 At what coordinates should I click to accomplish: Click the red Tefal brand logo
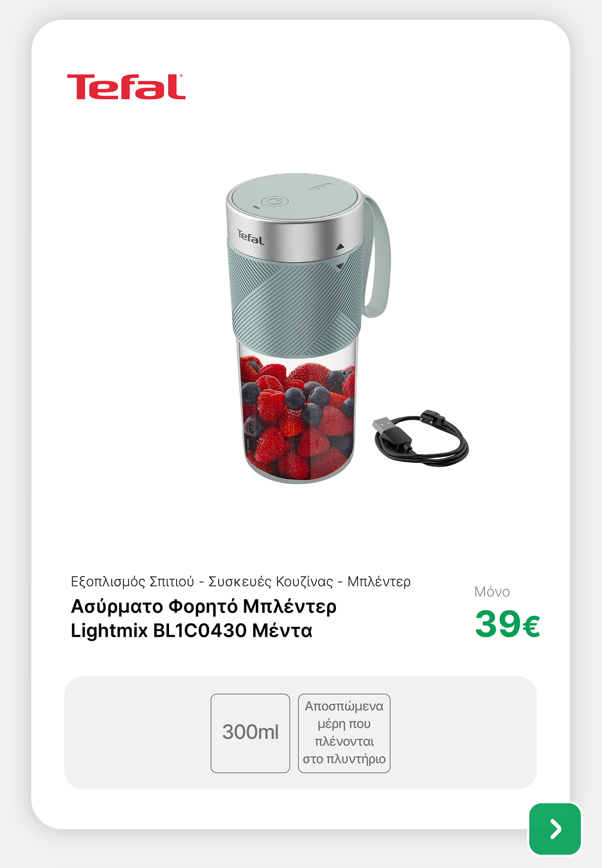click(126, 87)
